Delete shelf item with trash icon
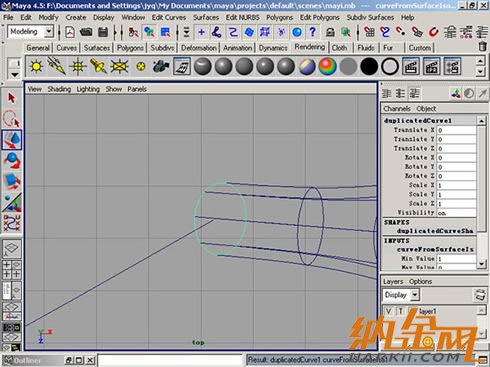 [482, 46]
